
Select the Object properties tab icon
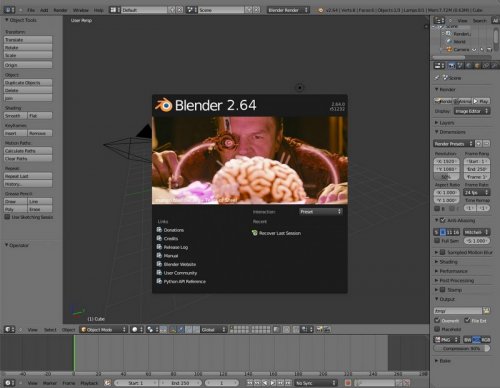click(477, 65)
